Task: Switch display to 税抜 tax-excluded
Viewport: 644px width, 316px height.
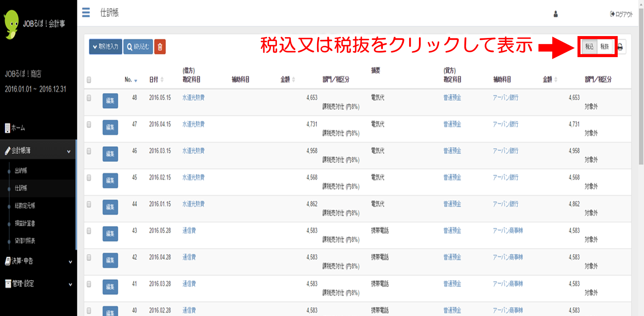Action: (605, 47)
